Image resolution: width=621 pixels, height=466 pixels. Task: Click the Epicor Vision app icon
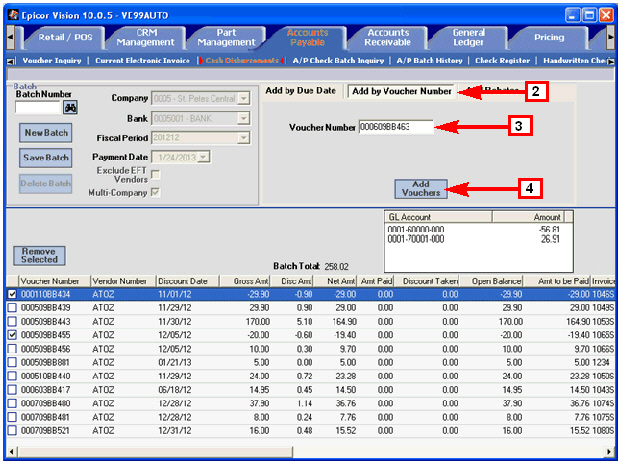pos(13,15)
